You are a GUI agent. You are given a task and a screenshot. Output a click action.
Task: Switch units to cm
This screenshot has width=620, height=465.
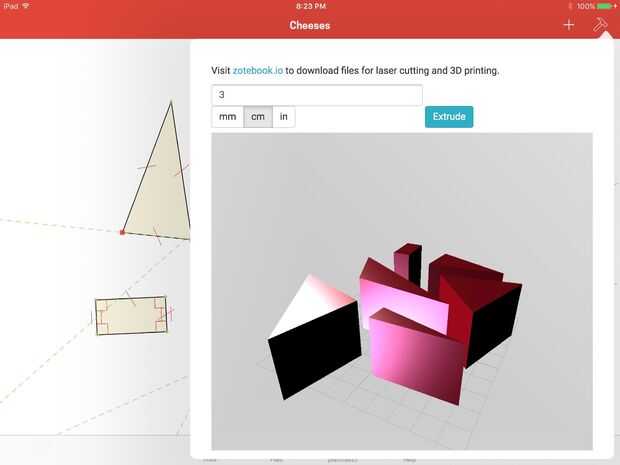(x=258, y=117)
